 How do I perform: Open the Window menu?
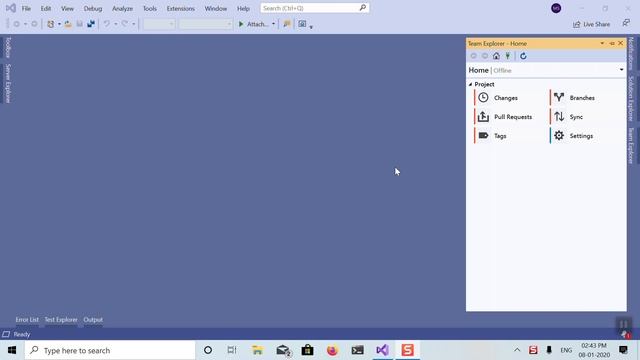216,8
